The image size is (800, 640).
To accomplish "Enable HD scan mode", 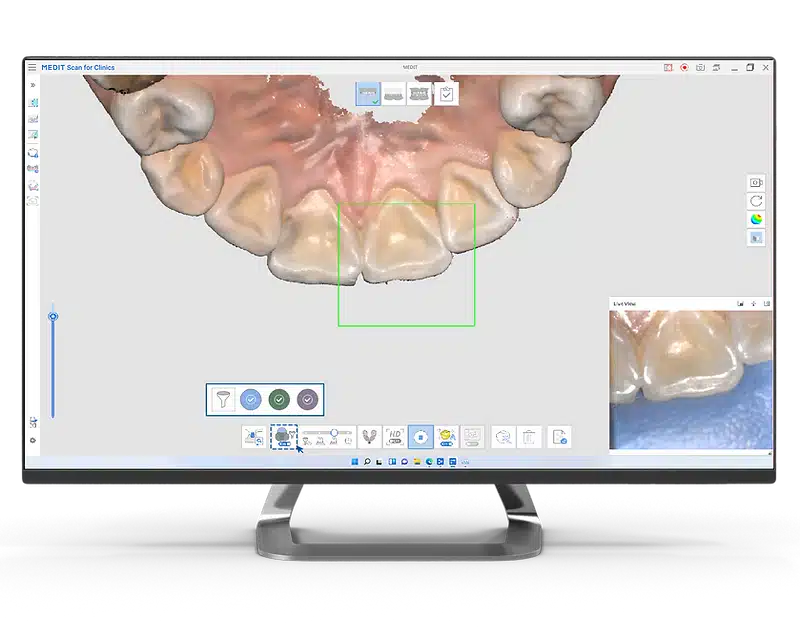I will (395, 436).
